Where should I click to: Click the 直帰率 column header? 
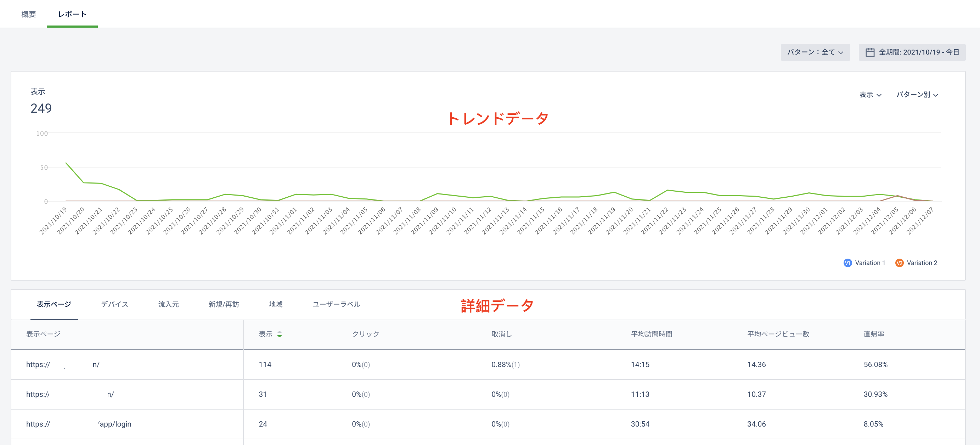tap(874, 334)
